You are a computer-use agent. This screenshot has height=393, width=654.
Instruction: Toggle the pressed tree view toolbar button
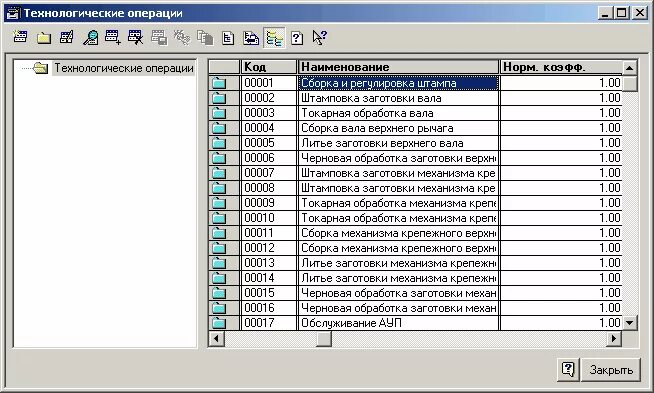tap(274, 38)
